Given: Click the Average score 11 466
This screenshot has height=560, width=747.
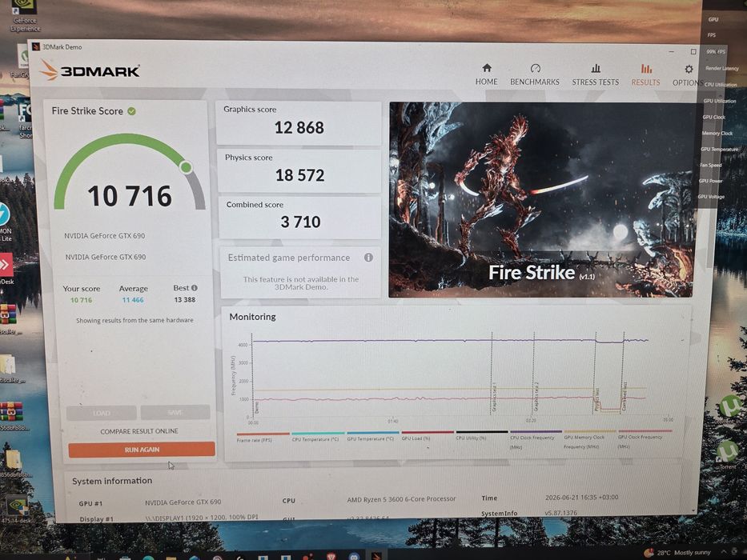Looking at the screenshot, I should [132, 300].
